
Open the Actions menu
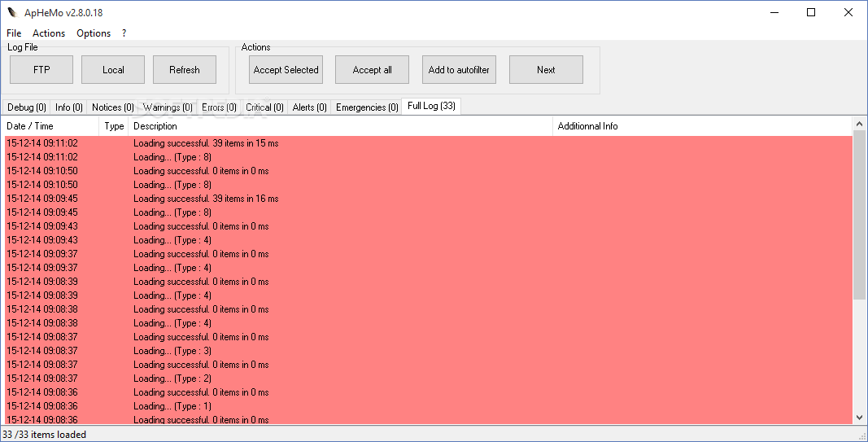click(49, 33)
